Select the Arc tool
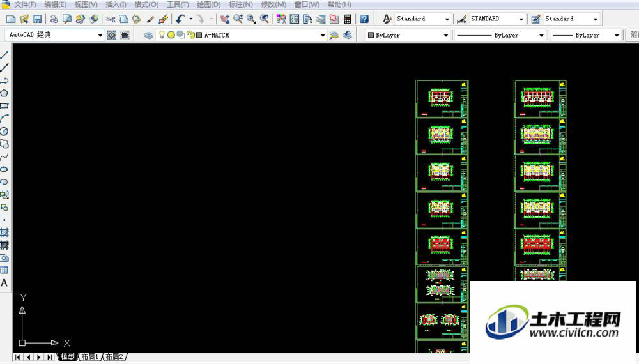This screenshot has width=639, height=364. 4,119
